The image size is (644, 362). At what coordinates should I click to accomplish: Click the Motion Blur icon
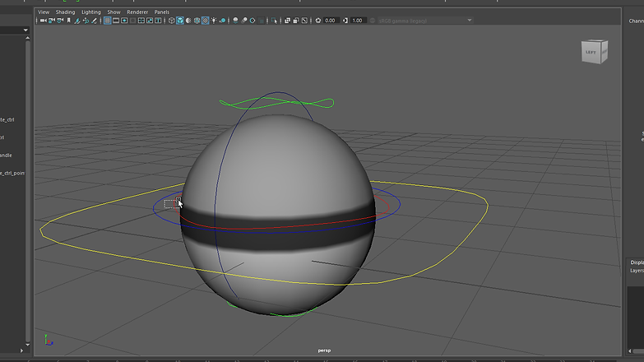pyautogui.click(x=244, y=21)
